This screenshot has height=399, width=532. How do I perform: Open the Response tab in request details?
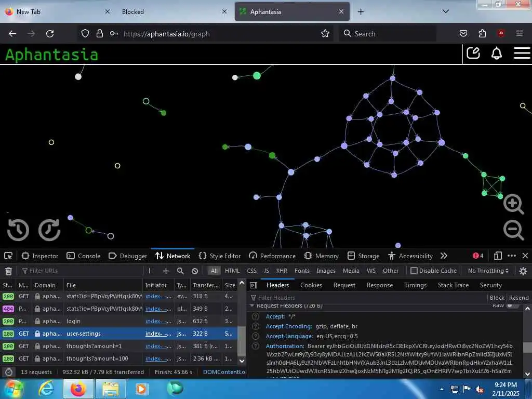click(380, 285)
